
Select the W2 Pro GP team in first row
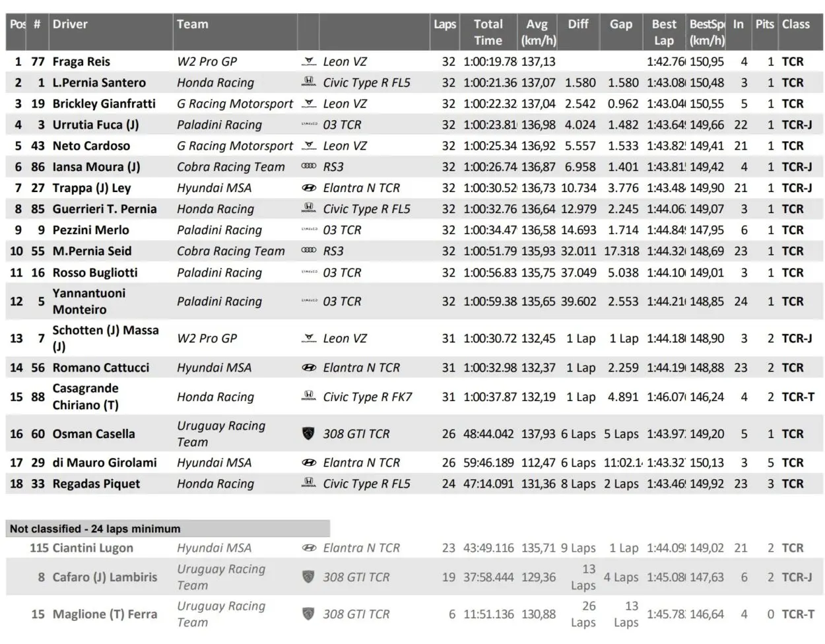point(207,62)
